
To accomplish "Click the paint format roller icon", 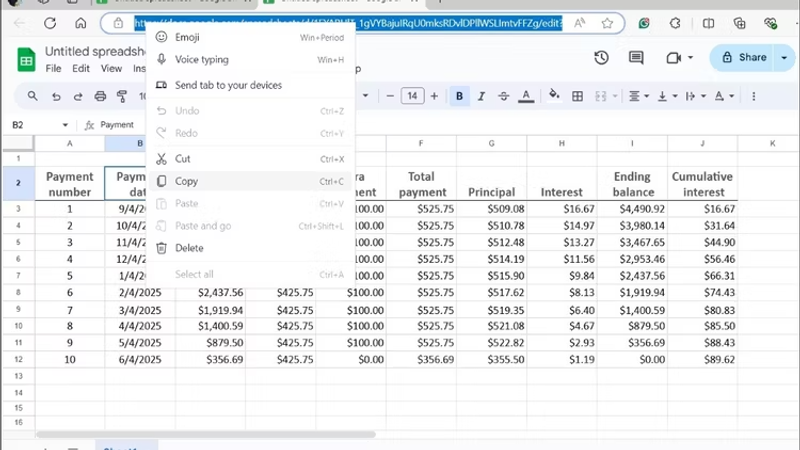I will pyautogui.click(x=122, y=96).
